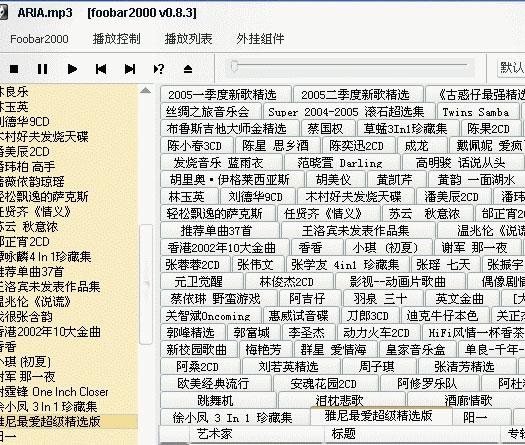This screenshot has width=525, height=445.
Task: Open the 张学友 4in1 珍藏集 tab
Action: [x=348, y=265]
